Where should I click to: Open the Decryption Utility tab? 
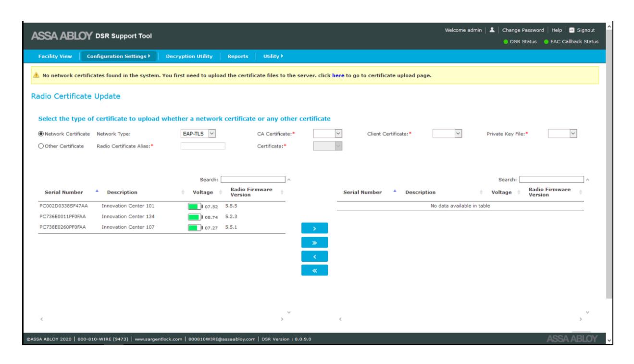pyautogui.click(x=189, y=56)
